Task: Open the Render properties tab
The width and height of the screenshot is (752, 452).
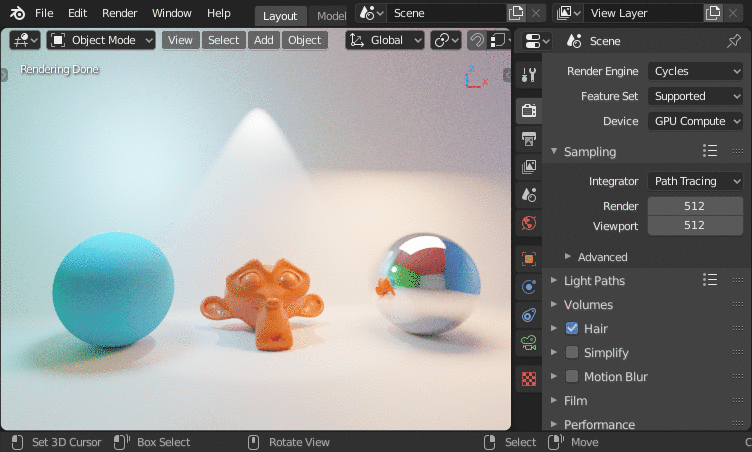Action: click(529, 111)
